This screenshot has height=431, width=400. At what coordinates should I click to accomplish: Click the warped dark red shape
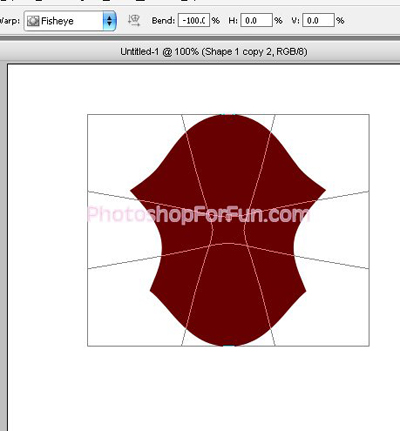point(228,230)
